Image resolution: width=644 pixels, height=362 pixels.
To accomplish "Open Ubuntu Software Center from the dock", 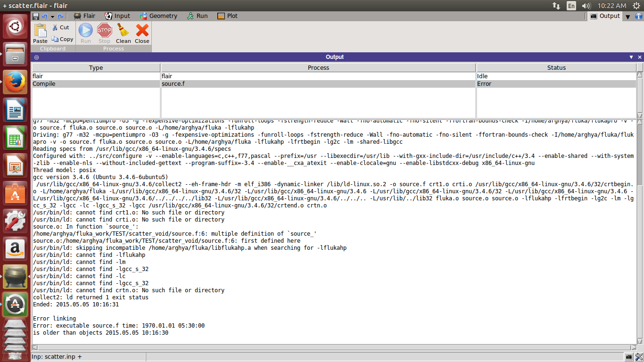I will click(15, 193).
